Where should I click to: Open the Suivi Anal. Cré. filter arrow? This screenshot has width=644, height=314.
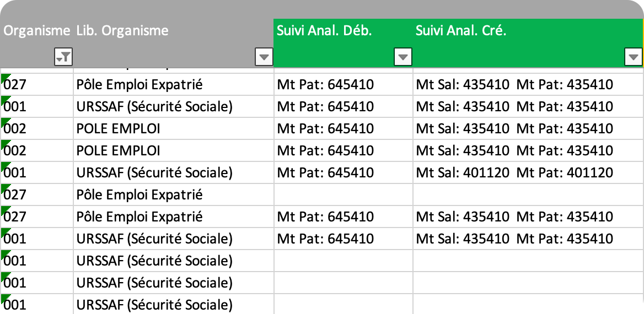pyautogui.click(x=634, y=56)
